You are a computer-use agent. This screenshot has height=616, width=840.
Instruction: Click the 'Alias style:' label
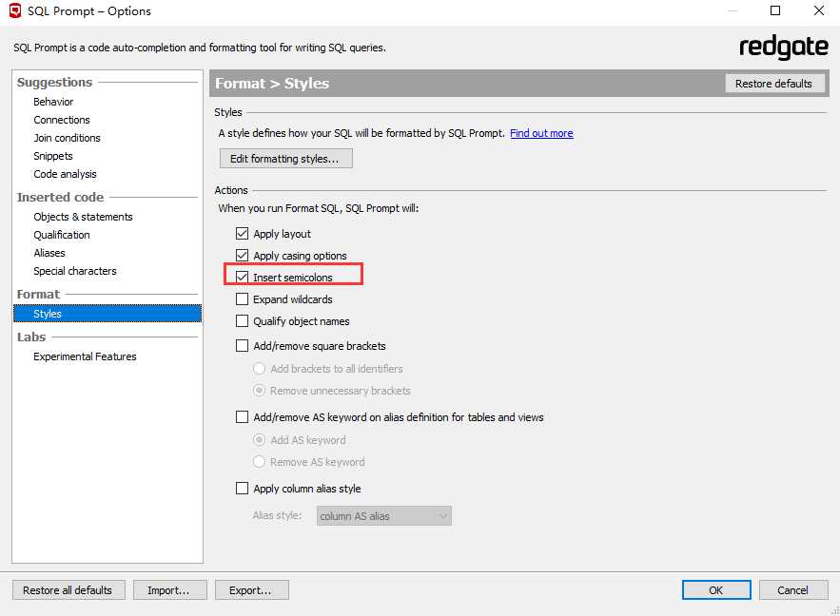click(x=277, y=515)
